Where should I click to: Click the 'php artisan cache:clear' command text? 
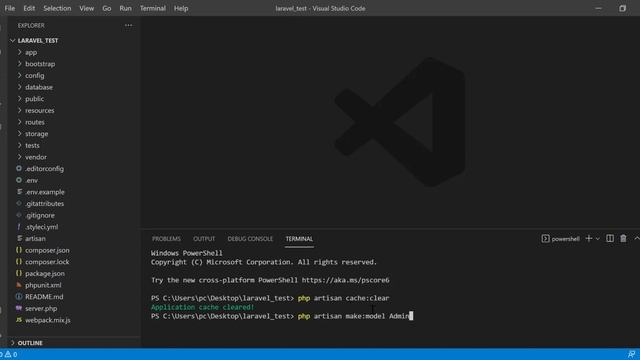click(x=343, y=298)
